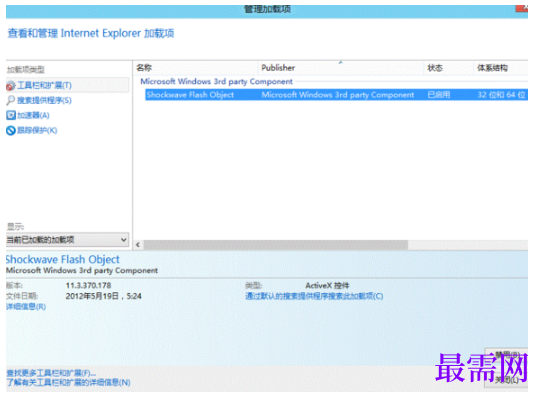This screenshot has height=399, width=547.
Task: Click the horizontal scrollbar left arrow
Action: pyautogui.click(x=138, y=245)
